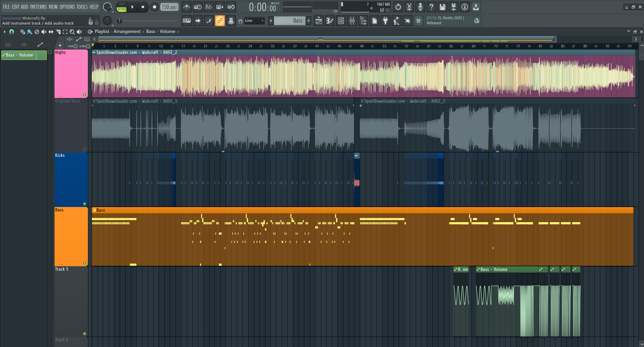
Task: Open the VIEW menu
Action: pyautogui.click(x=53, y=7)
